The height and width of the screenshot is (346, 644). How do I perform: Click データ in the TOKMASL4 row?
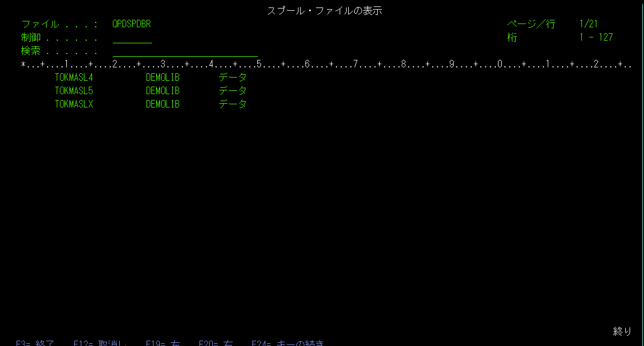coord(233,78)
